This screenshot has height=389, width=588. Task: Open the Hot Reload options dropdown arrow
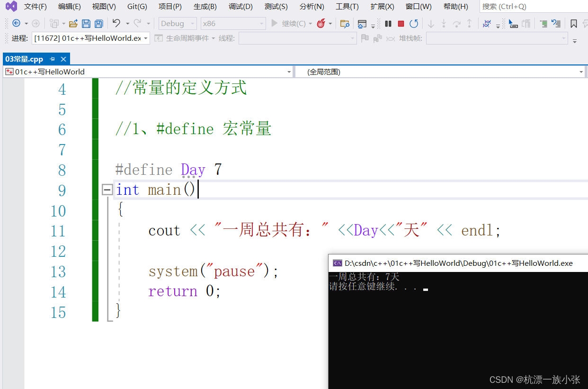[x=330, y=23]
